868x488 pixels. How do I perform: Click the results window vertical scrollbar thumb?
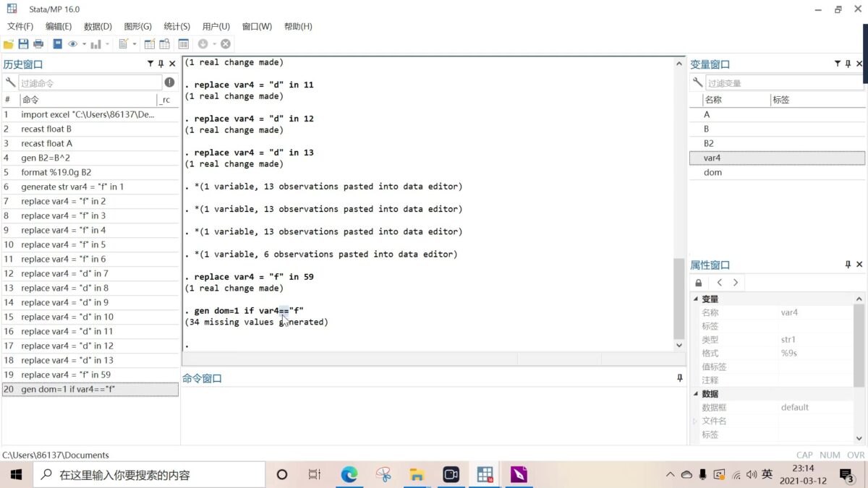[x=678, y=299]
